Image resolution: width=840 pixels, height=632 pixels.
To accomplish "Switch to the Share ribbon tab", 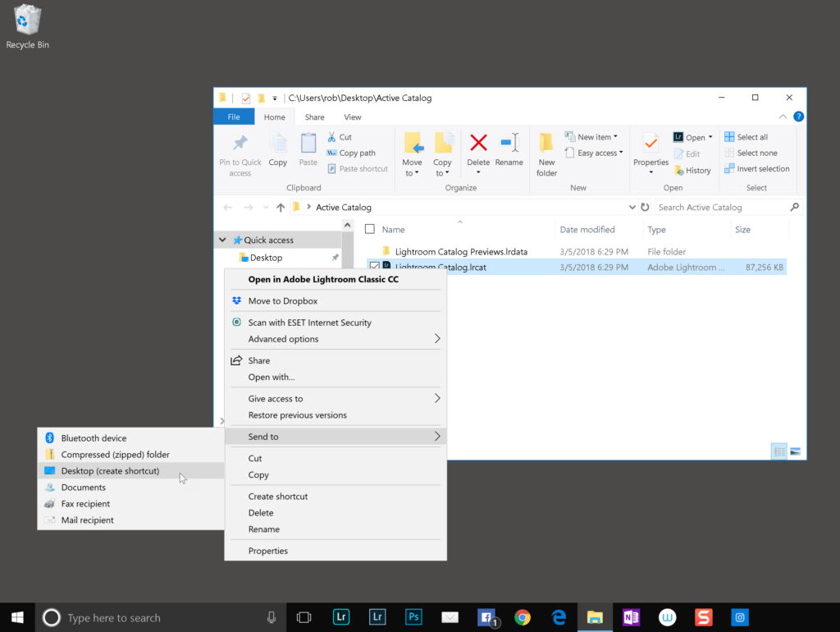I will (314, 117).
